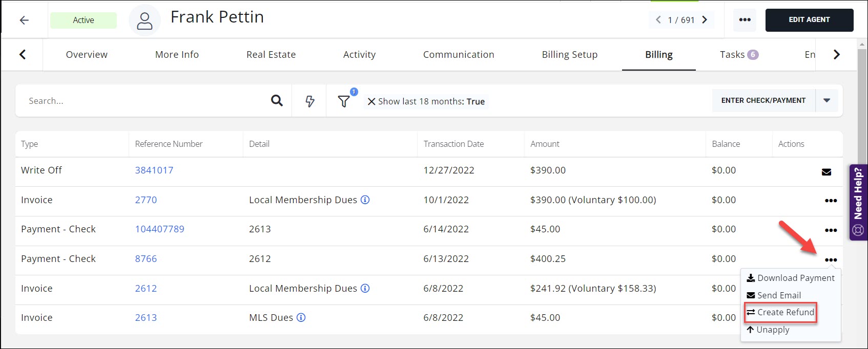The image size is (868, 349).
Task: Switch to the Billing Setup tab
Action: pos(569,55)
